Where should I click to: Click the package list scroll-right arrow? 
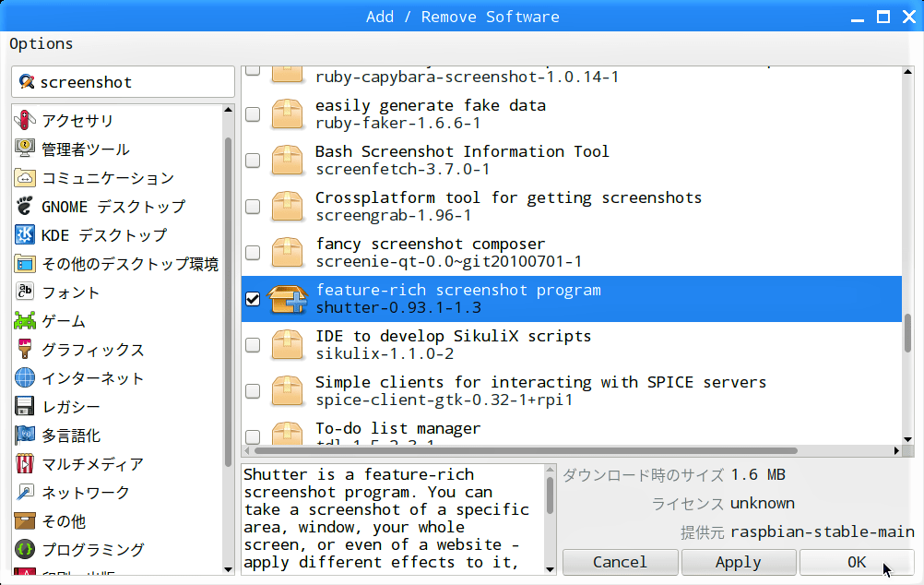click(x=896, y=450)
